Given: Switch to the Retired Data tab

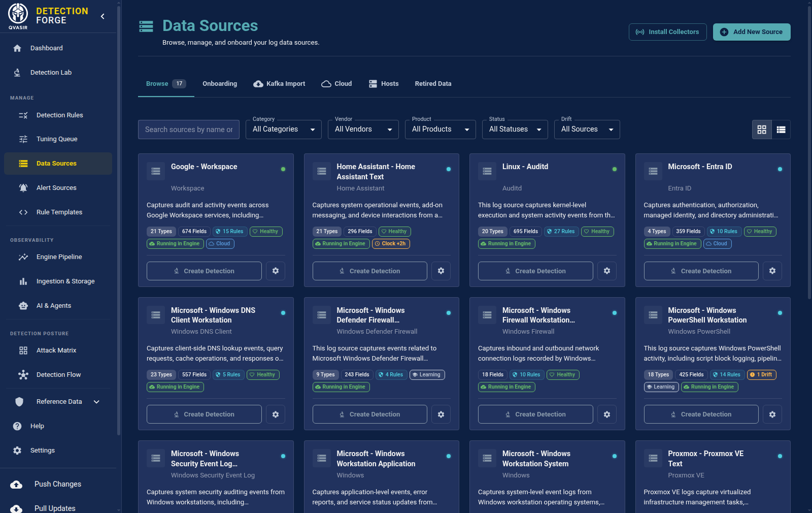Looking at the screenshot, I should [x=433, y=84].
